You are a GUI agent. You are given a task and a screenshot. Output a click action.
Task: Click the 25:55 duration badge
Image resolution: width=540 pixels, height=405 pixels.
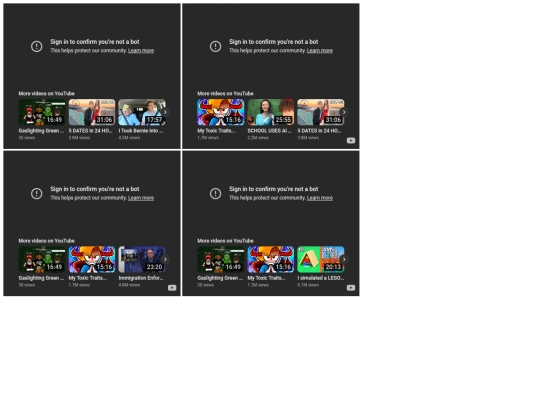pos(283,120)
